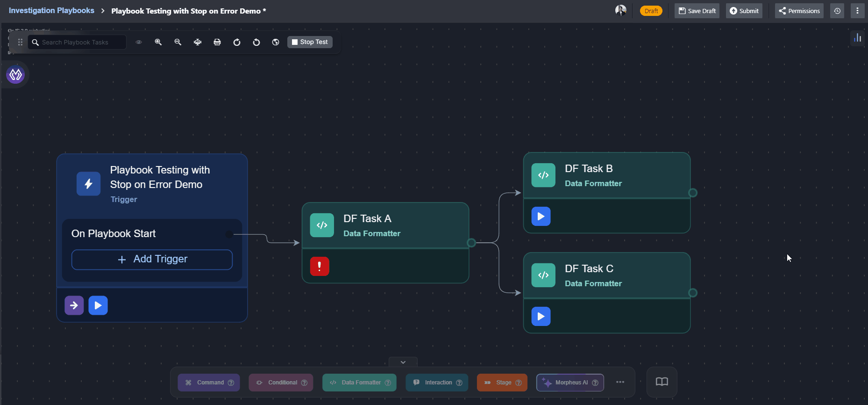Collapse the task palette with chevron
Image resolution: width=868 pixels, height=405 pixels.
[403, 362]
